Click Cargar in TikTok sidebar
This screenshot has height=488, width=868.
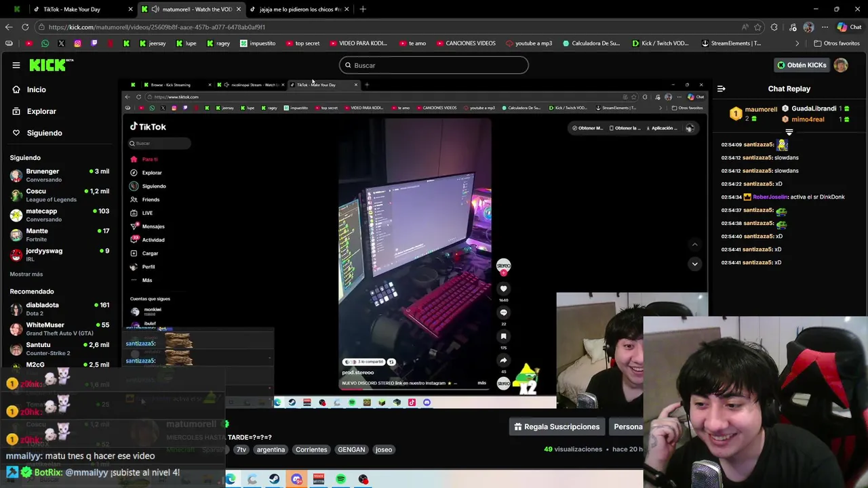[x=145, y=253]
